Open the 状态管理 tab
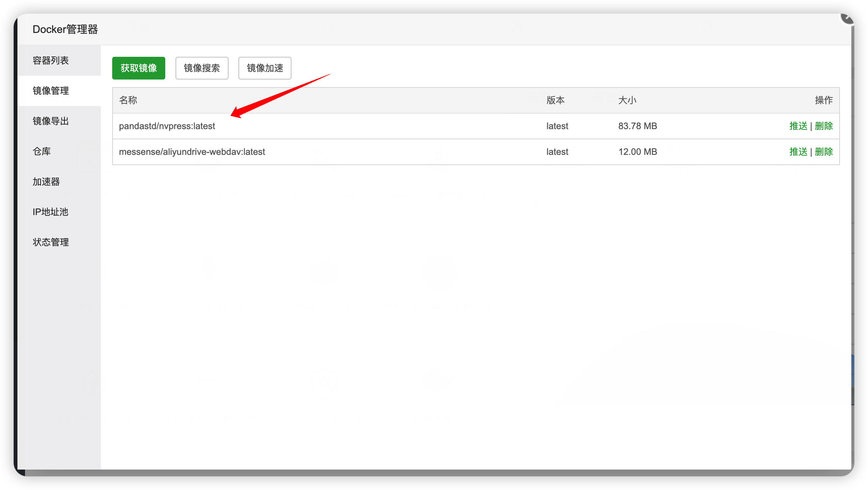Screen dimensions: 868x490 (x=51, y=242)
